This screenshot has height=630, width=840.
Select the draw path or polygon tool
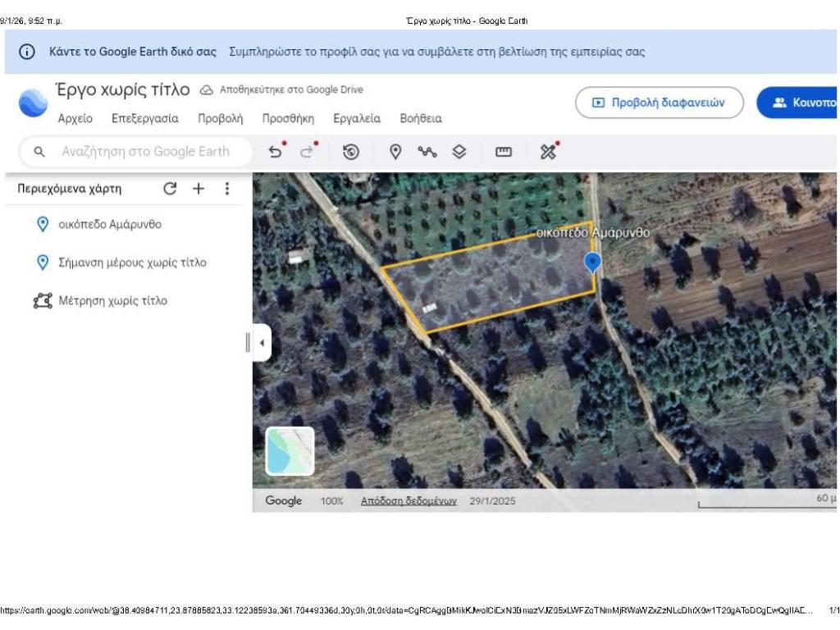(427, 152)
